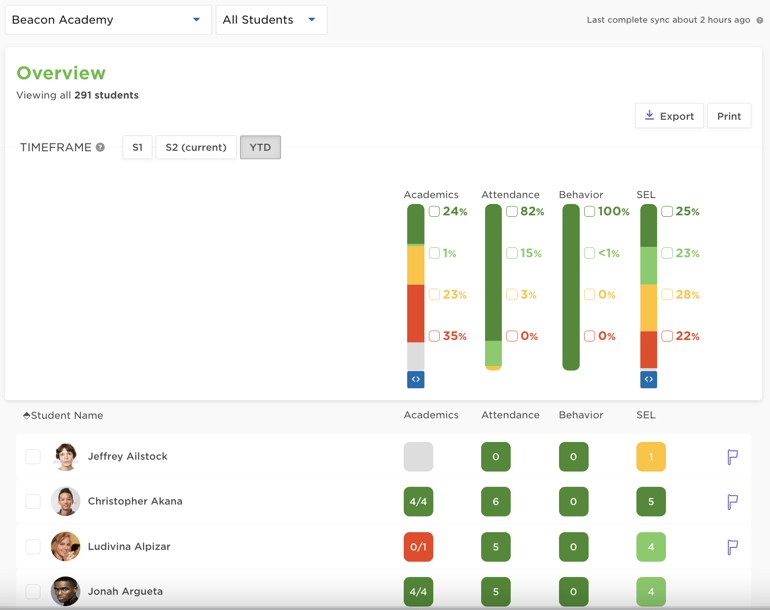This screenshot has width=770, height=610.
Task: Click the flag icon for Jeffrey Ailstock
Action: click(732, 457)
